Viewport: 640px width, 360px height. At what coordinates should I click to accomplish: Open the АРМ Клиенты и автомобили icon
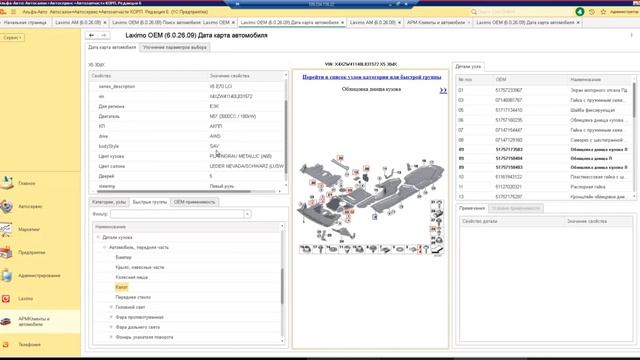(6, 322)
